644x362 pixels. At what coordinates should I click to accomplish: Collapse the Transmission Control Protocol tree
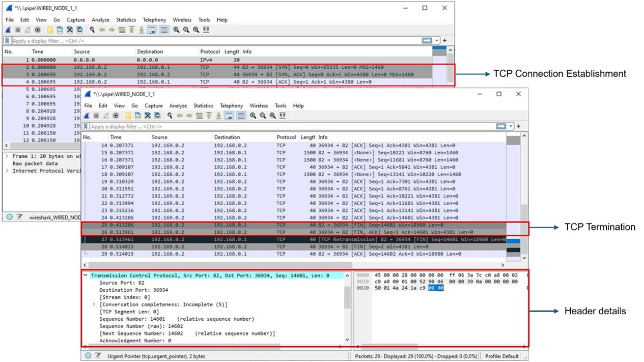click(x=86, y=275)
